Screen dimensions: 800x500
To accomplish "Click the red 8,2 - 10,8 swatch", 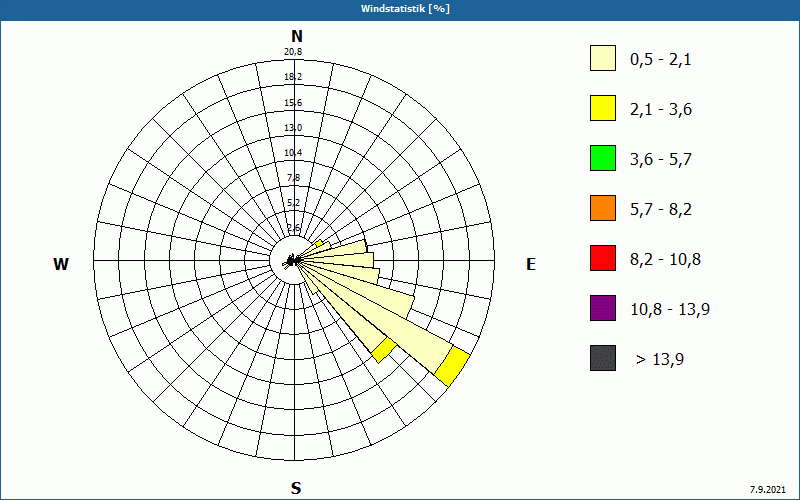I will [603, 258].
